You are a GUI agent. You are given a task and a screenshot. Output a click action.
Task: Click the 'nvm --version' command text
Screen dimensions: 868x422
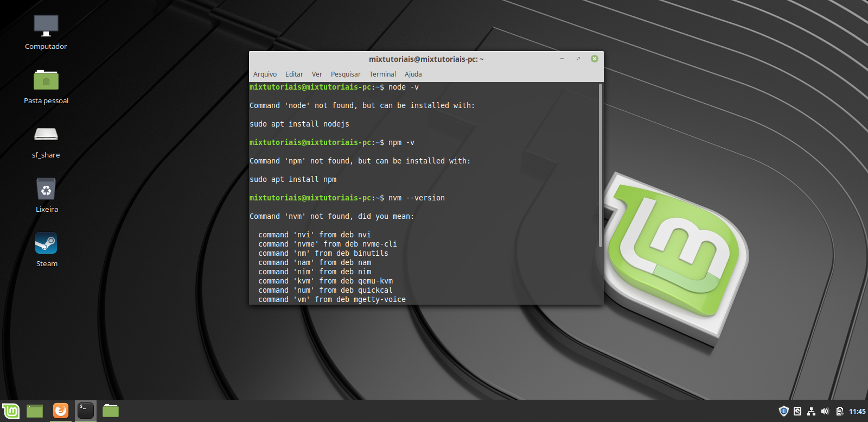[417, 198]
